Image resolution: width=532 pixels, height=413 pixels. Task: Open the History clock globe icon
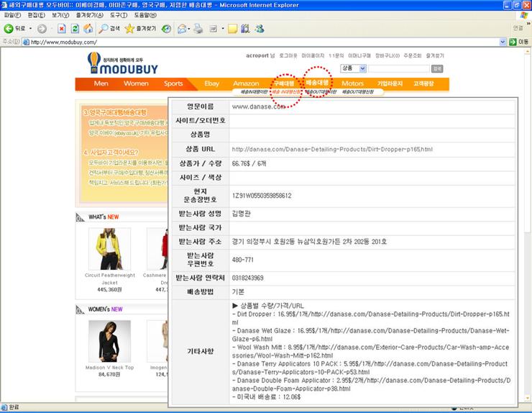166,29
